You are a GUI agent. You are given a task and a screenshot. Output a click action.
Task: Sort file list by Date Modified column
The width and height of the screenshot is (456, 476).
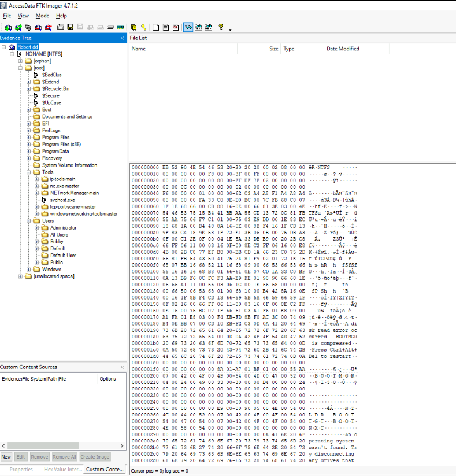(343, 49)
